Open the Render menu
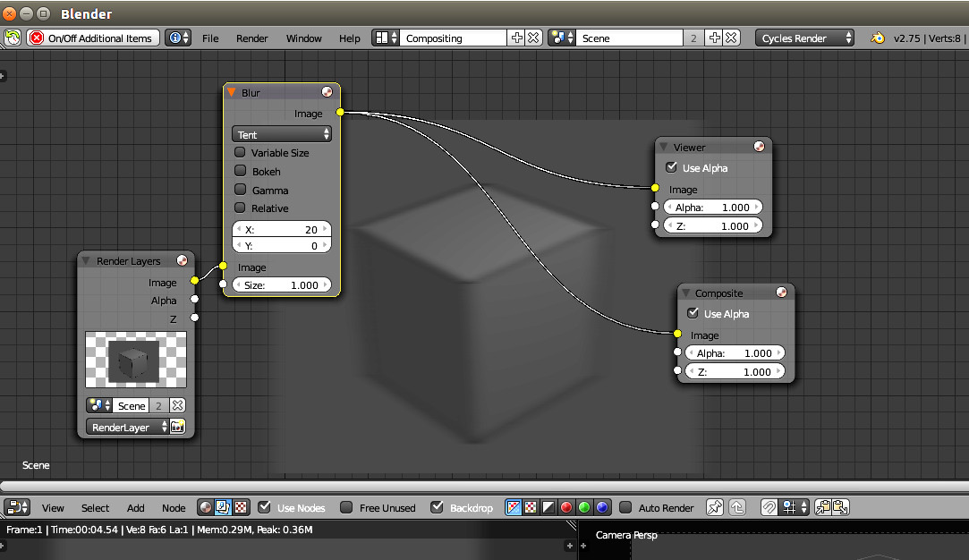This screenshot has height=560, width=969. coord(252,38)
